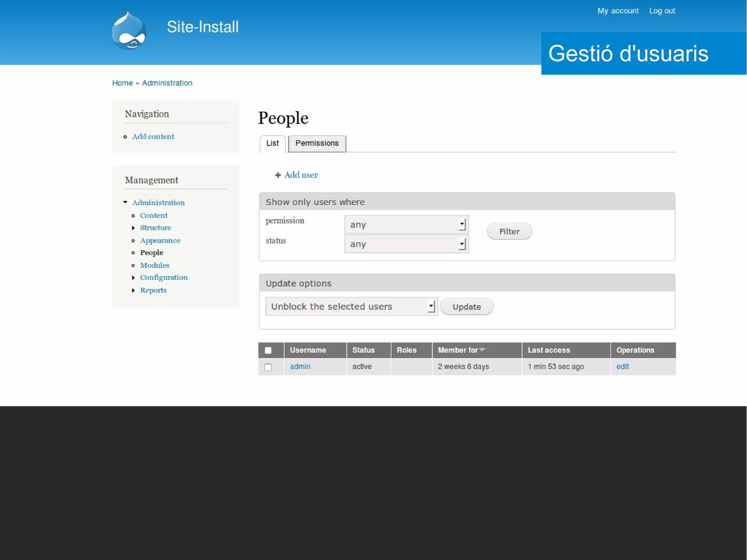Viewport: 747px width, 560px height.
Task: Open Appearance in Management menu
Action: pos(160,240)
